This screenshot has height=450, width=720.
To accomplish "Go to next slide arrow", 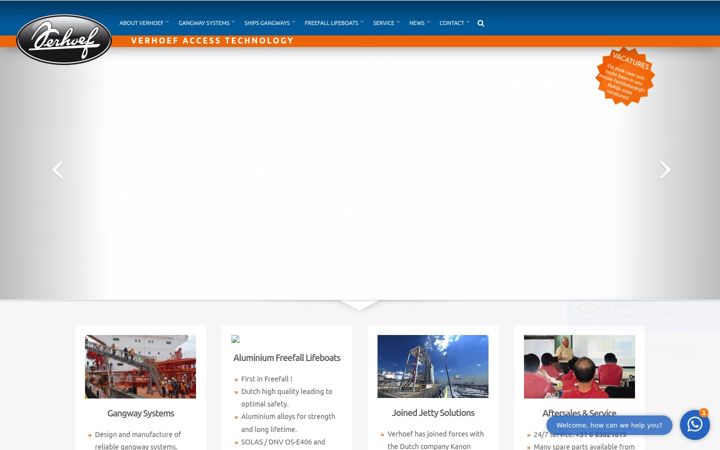I will (x=665, y=170).
